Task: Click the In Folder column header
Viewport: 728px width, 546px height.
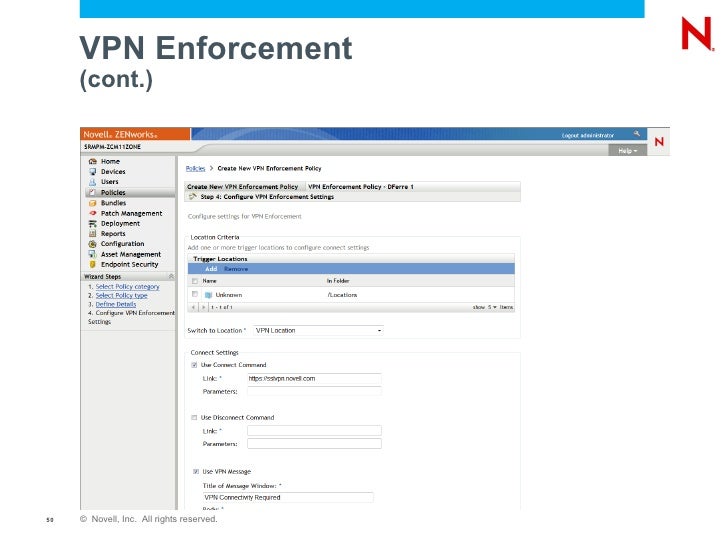Action: pos(338,281)
